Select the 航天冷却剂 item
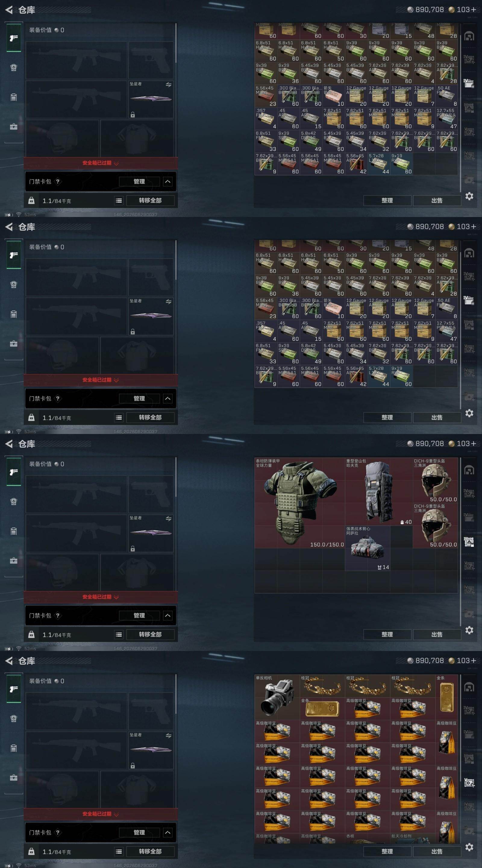482x868 pixels. pyautogui.click(x=413, y=838)
